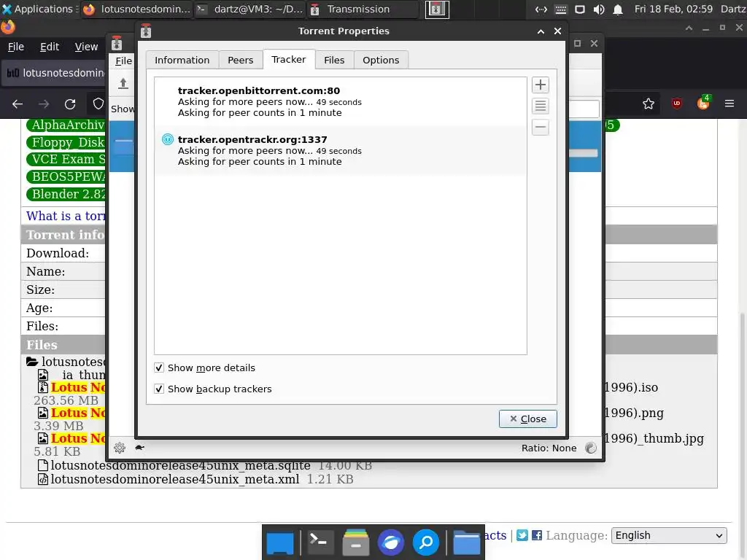
Task: Click Firefox forward arrow
Action: pyautogui.click(x=43, y=104)
